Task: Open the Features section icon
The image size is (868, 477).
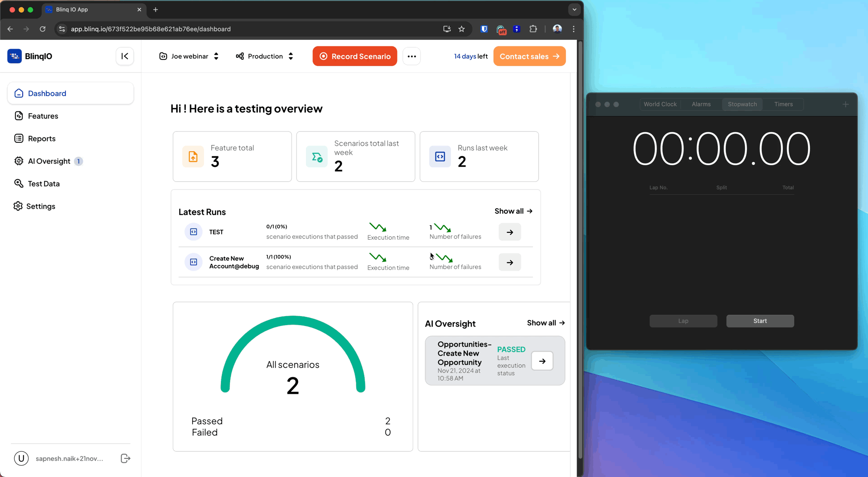Action: (19, 116)
